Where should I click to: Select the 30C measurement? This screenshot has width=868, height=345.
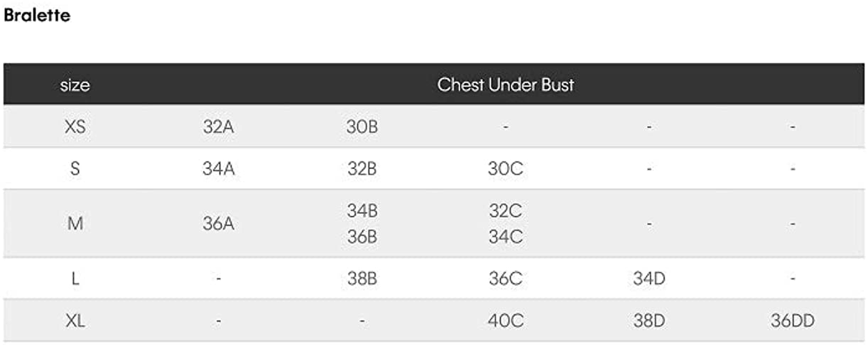[505, 169]
